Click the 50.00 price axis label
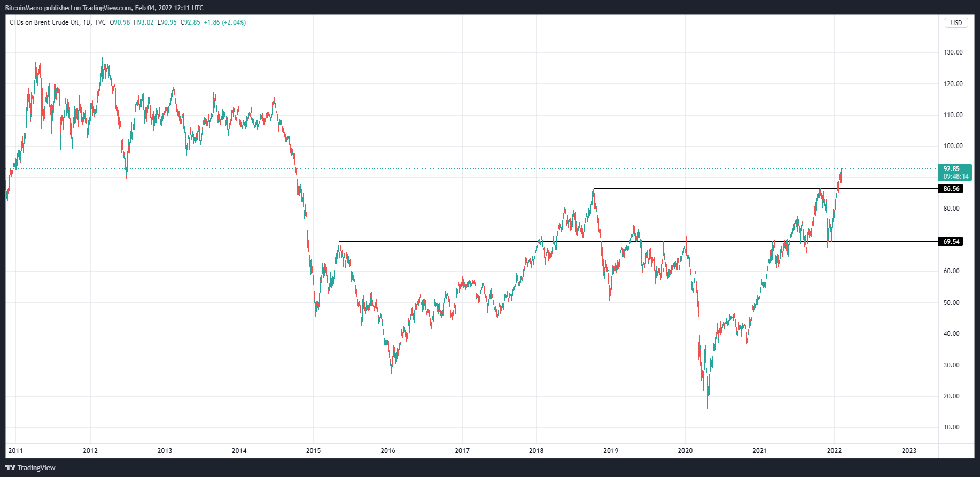The height and width of the screenshot is (477, 980). (x=951, y=303)
